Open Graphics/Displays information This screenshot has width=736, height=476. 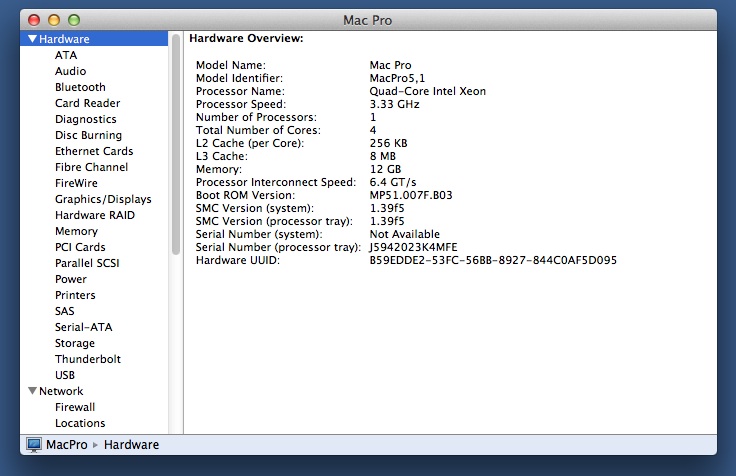(103, 199)
